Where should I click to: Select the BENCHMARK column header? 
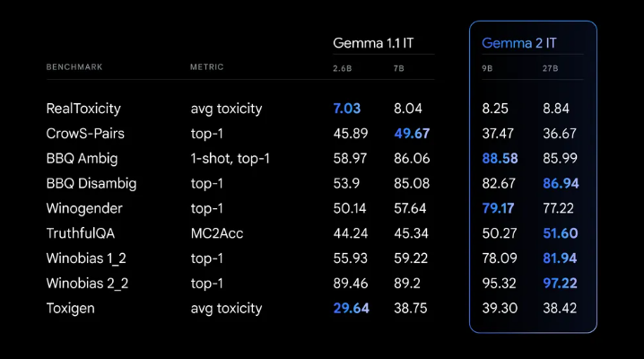[74, 67]
